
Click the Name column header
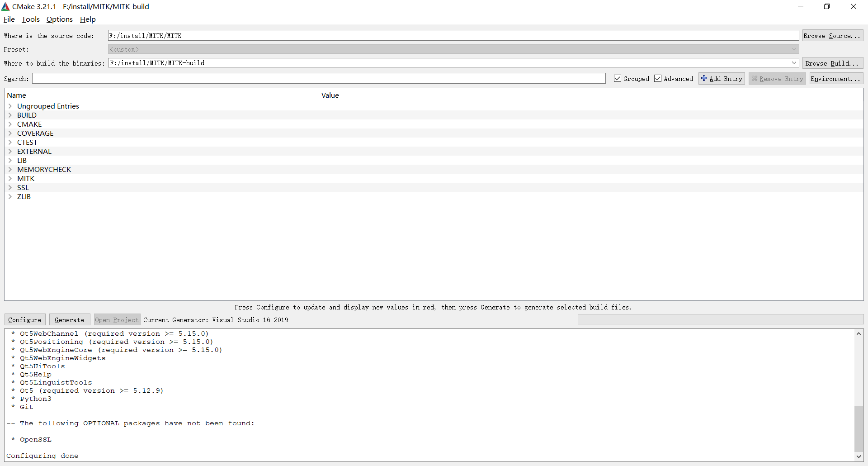coord(161,95)
